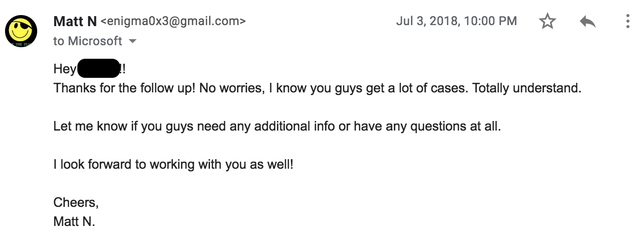Click the sender name 'Matt N'
Screen dimensions: 644x232
tap(75, 21)
